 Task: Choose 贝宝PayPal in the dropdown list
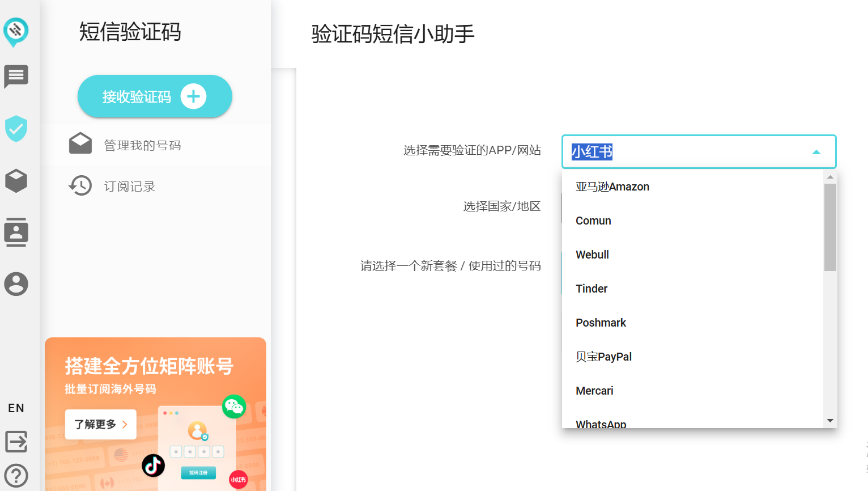(x=692, y=357)
